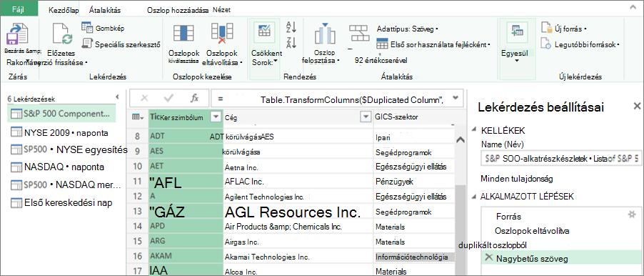
Task: Open the Ker szimbólum column filter dropdown
Action: point(216,117)
